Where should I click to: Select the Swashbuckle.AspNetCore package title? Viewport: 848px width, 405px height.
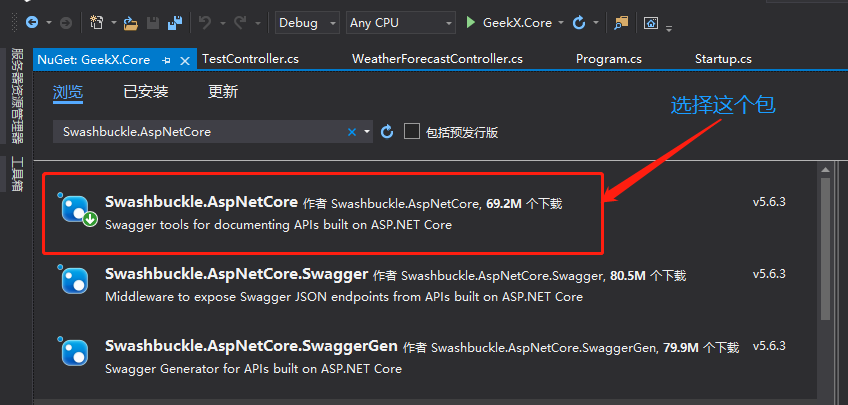pos(201,202)
